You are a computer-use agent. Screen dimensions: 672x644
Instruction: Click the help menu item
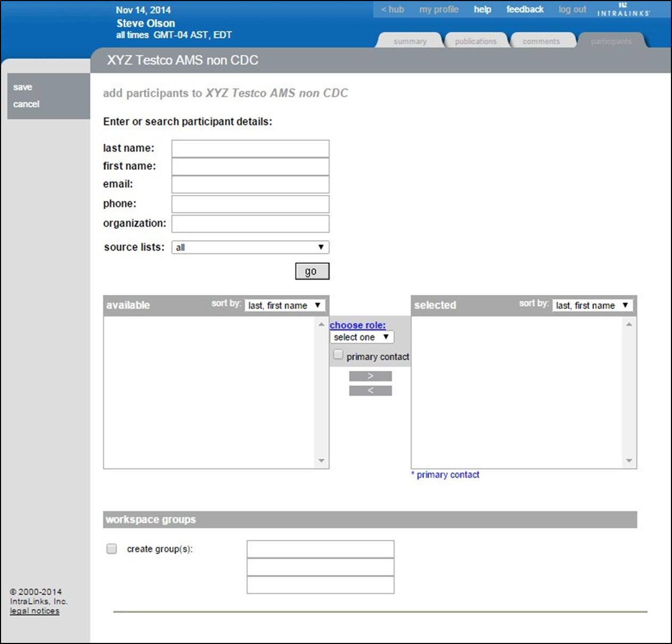482,9
